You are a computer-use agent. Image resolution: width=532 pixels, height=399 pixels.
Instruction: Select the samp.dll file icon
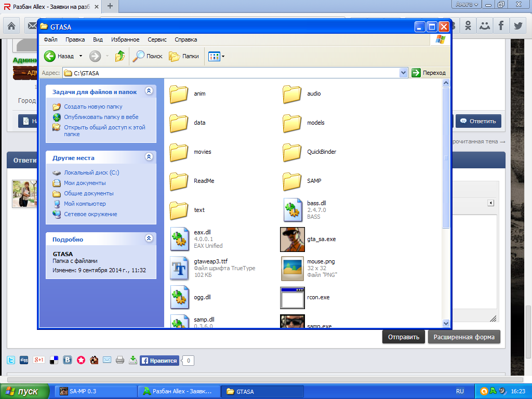point(179,321)
